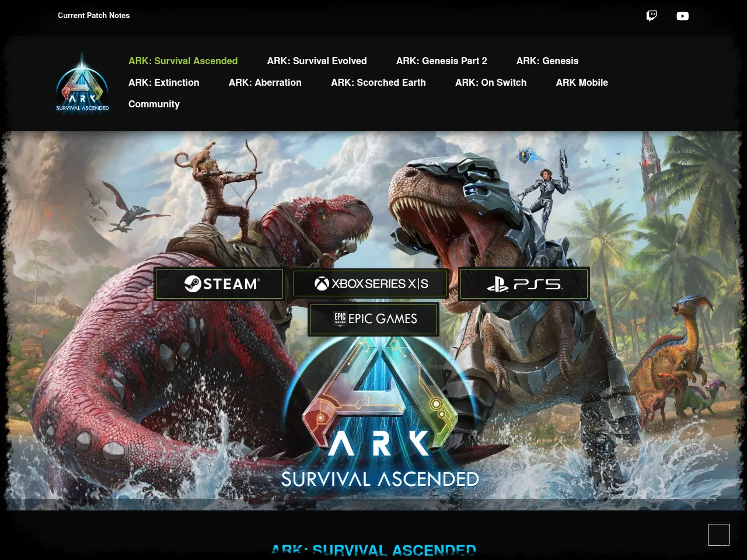Open the ARK: Genesis Part 2 page
The width and height of the screenshot is (747, 560).
coord(442,61)
